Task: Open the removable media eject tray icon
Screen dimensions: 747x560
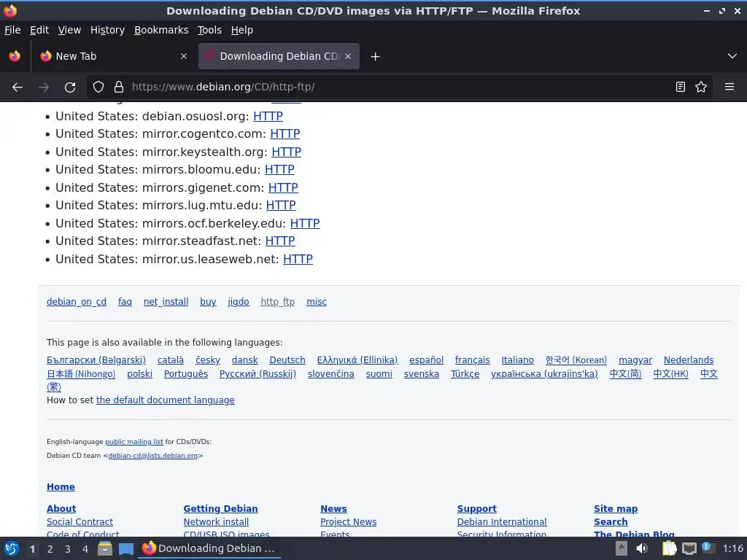Action: (x=622, y=548)
